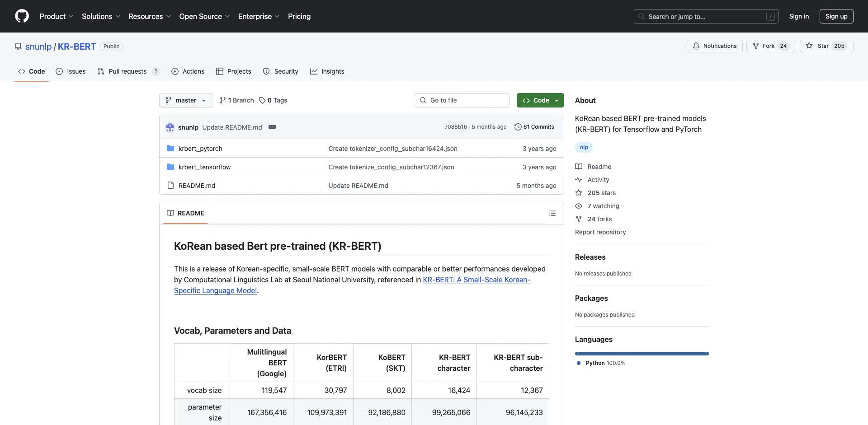Open the Actions tab
Image resolution: width=868 pixels, height=425 pixels.
(188, 71)
